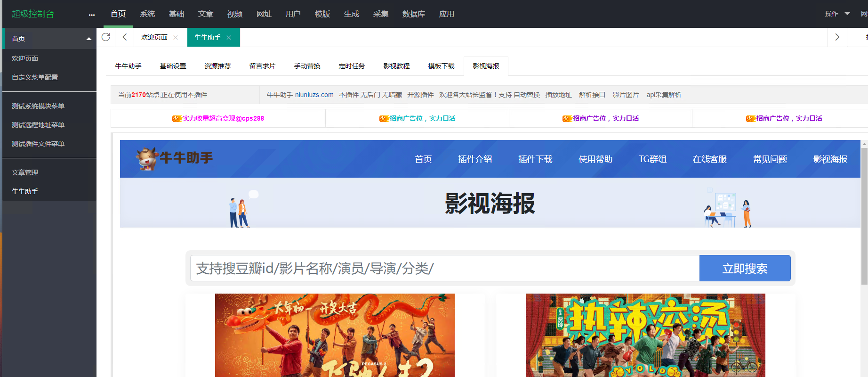Open the 生成 top menu
Screen dimensions: 868x377
[x=352, y=14]
